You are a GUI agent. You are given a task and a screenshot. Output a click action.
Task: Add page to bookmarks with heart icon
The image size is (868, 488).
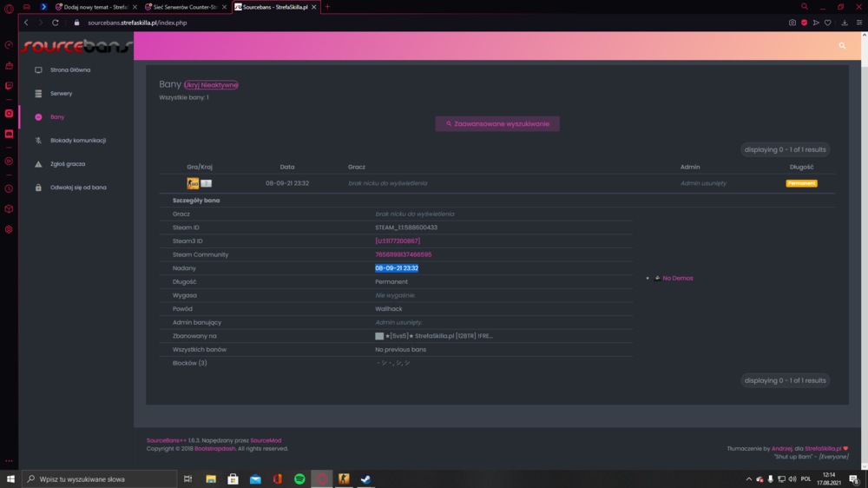click(x=827, y=23)
